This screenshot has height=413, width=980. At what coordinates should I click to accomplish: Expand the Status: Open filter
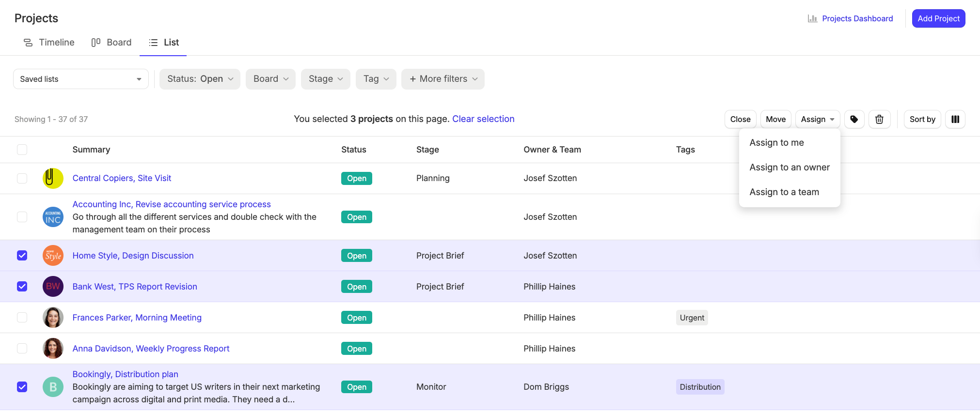tap(200, 79)
